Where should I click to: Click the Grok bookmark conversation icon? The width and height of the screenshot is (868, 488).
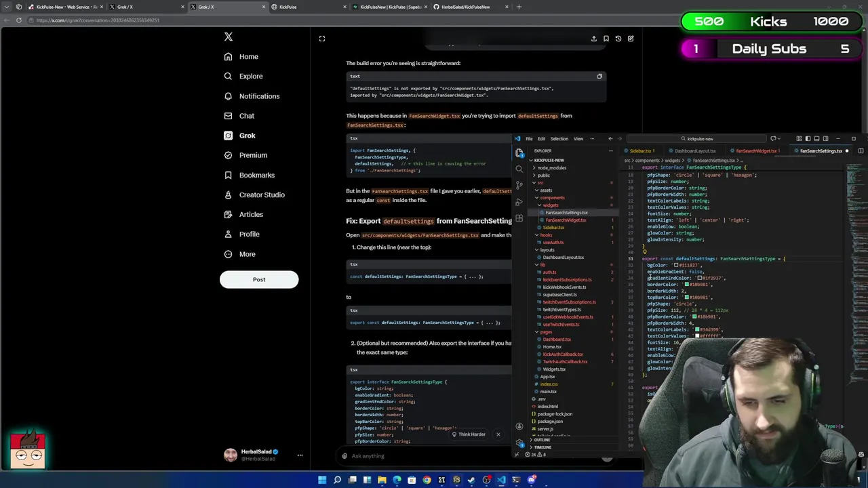click(606, 39)
